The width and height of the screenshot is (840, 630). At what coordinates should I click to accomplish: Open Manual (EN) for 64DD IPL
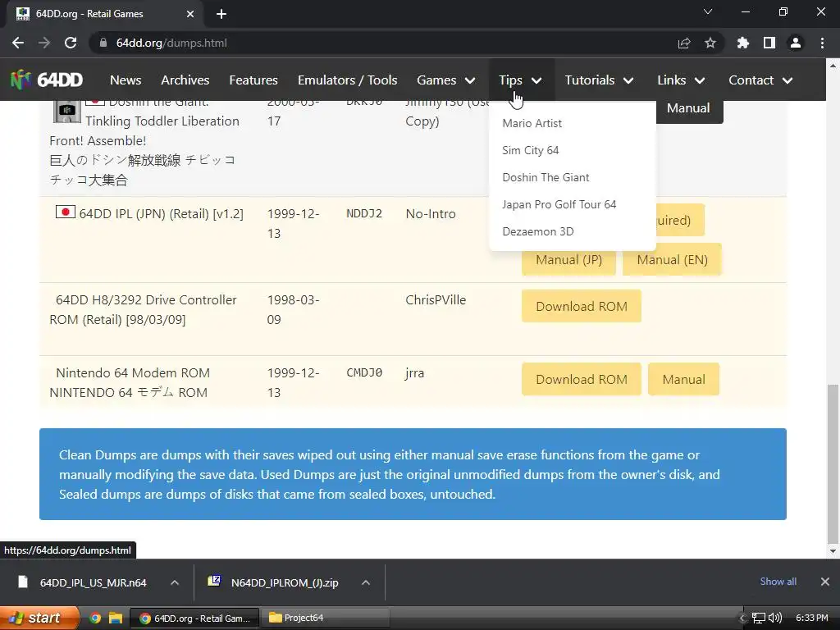pos(672,260)
